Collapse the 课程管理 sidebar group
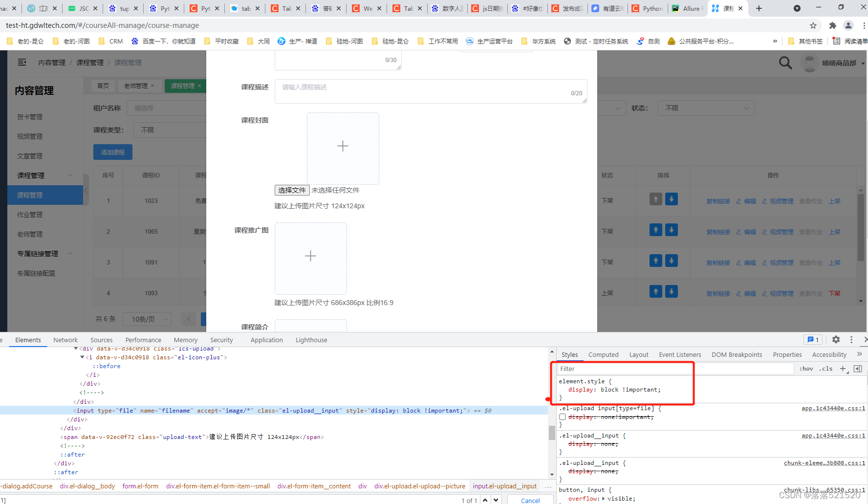Image resolution: width=868 pixels, height=504 pixels. tap(70, 175)
